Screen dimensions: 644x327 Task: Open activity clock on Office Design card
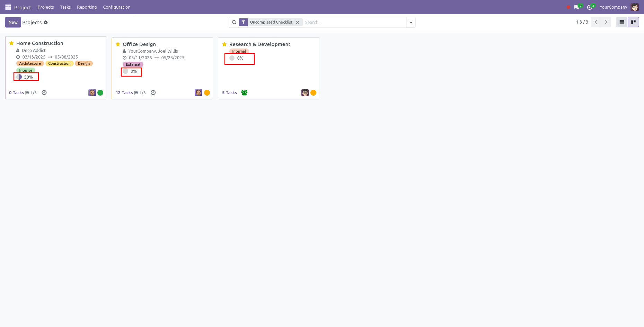[x=153, y=92]
